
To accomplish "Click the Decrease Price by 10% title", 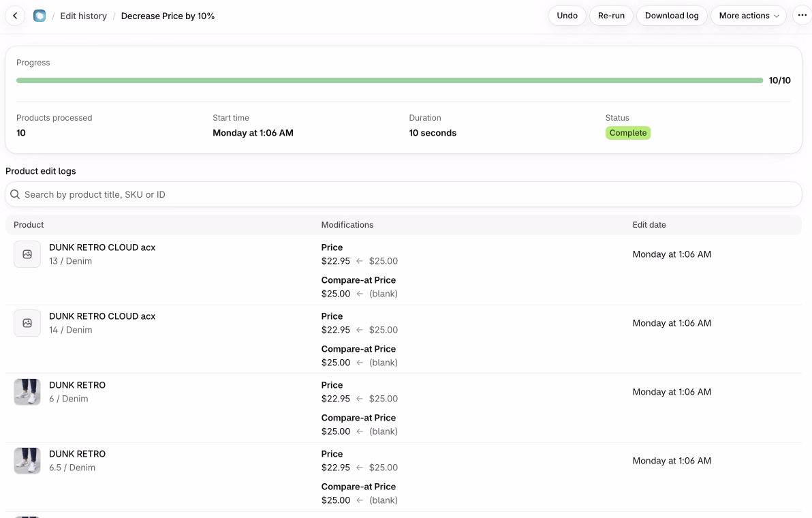I will point(168,16).
